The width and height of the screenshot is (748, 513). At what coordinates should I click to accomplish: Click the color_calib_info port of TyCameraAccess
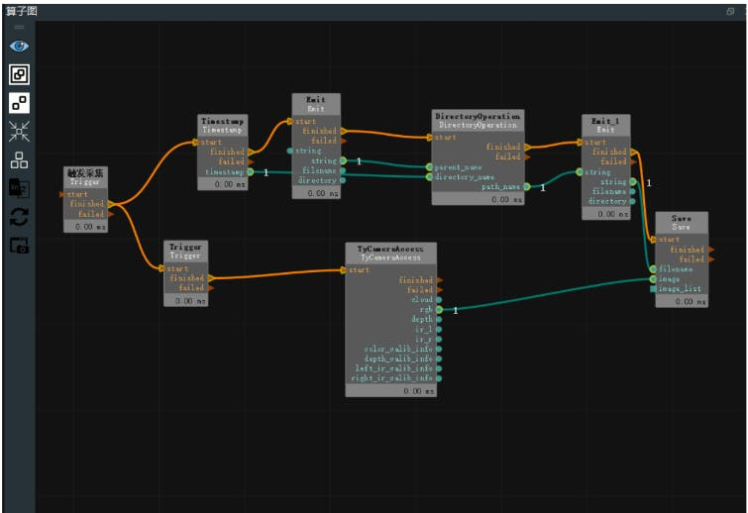tap(439, 349)
